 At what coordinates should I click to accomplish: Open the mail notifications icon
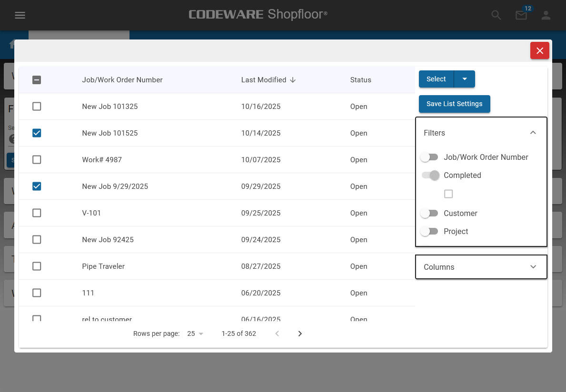tap(521, 15)
